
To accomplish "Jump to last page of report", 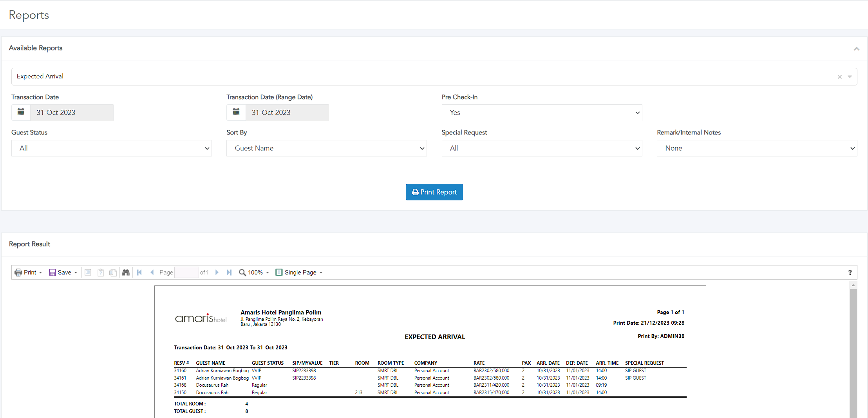I will 229,273.
